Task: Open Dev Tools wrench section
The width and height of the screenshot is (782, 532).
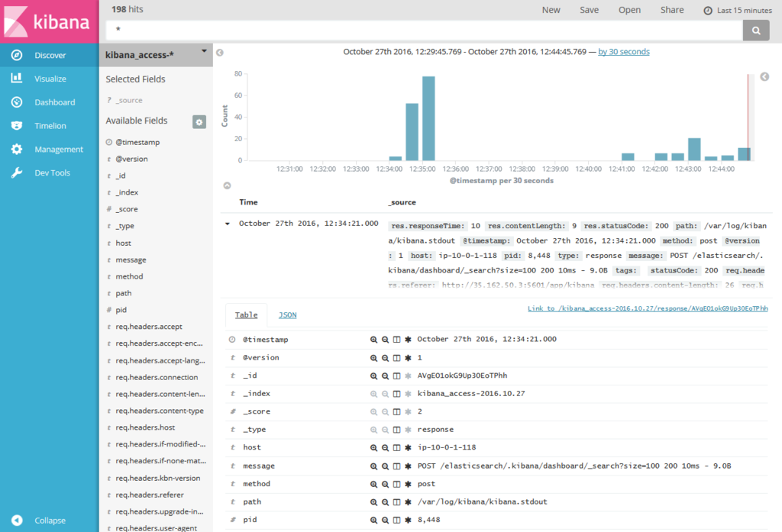Action: [x=50, y=172]
